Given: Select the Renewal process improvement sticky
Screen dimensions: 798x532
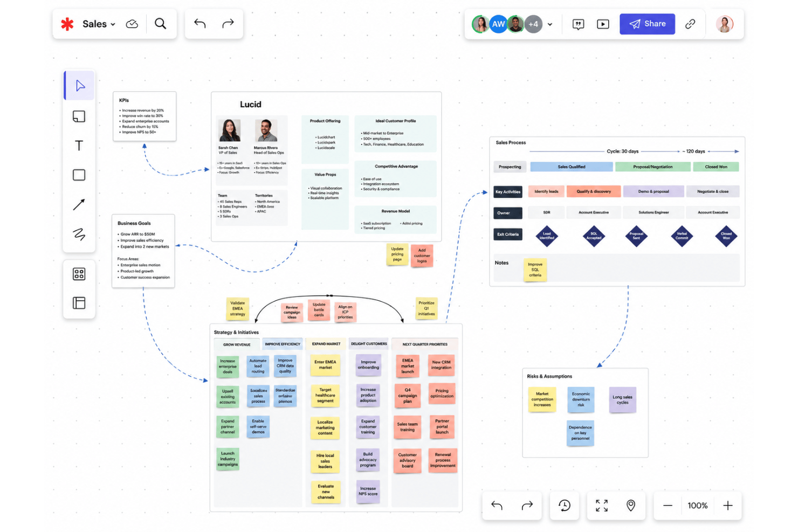Looking at the screenshot, I should pyautogui.click(x=443, y=460).
